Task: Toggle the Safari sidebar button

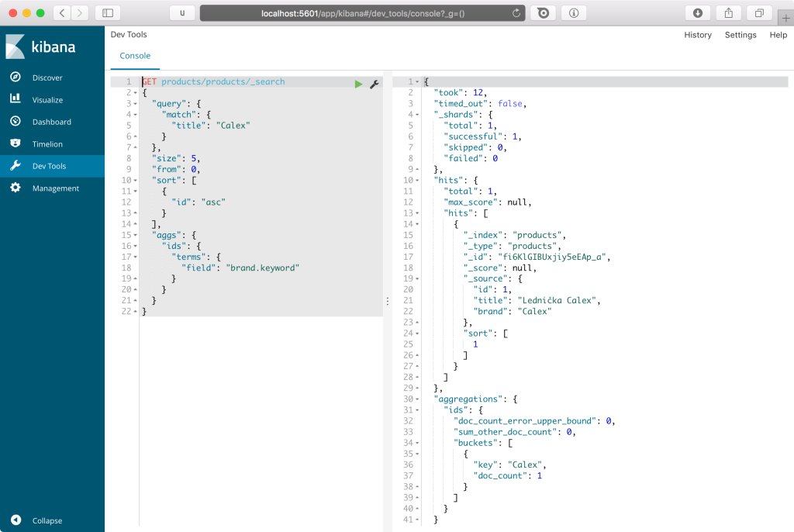Action: tap(108, 13)
